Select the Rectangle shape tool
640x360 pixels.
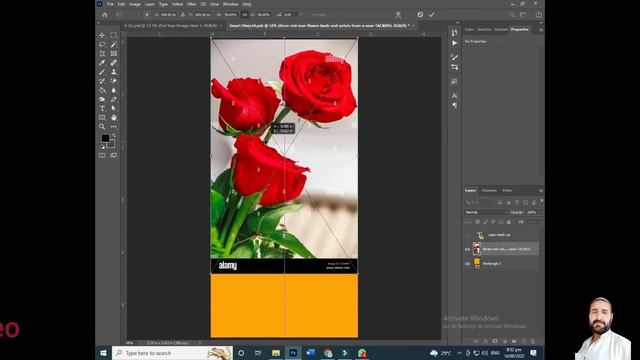[102, 118]
